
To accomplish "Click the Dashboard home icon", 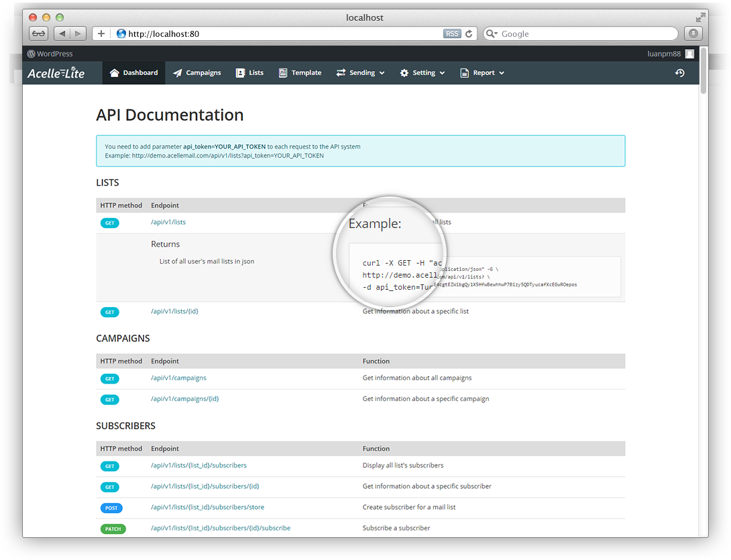I will (114, 72).
